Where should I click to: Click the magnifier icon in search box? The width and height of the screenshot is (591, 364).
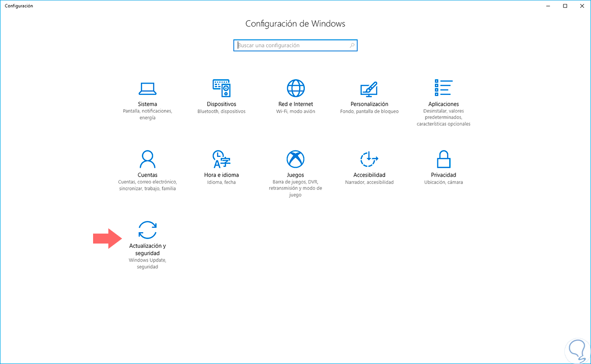point(352,45)
